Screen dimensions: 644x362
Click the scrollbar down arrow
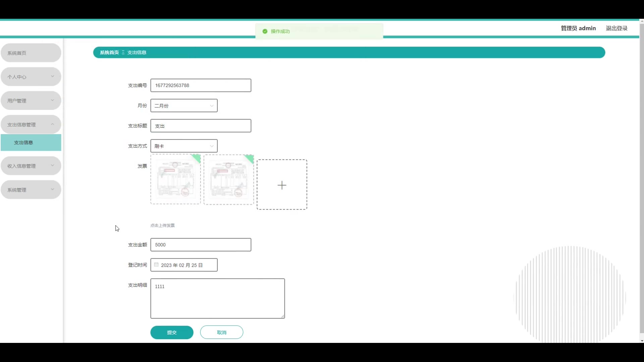pos(642,341)
